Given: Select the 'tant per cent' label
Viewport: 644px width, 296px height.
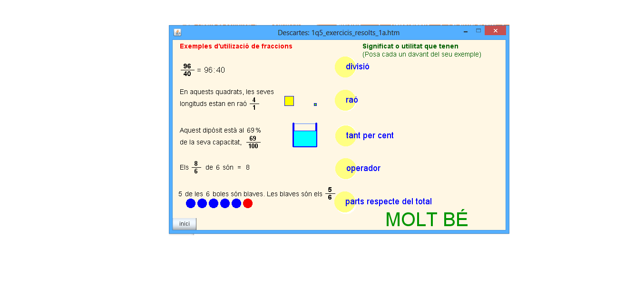Looking at the screenshot, I should (x=369, y=136).
